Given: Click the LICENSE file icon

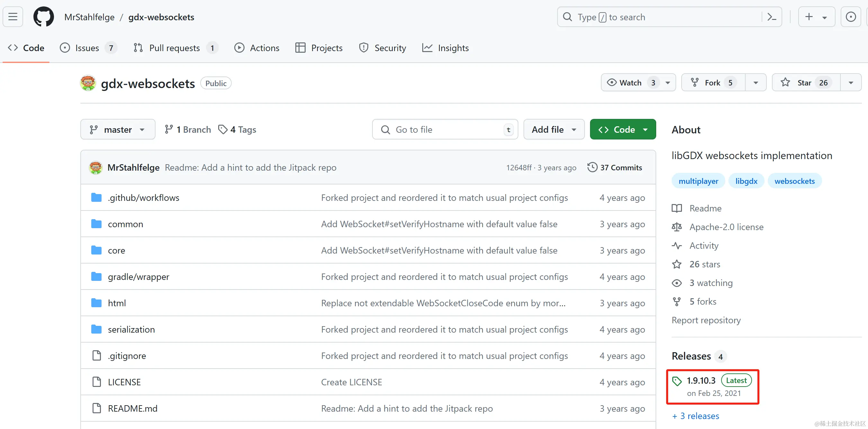Looking at the screenshot, I should click(x=97, y=382).
